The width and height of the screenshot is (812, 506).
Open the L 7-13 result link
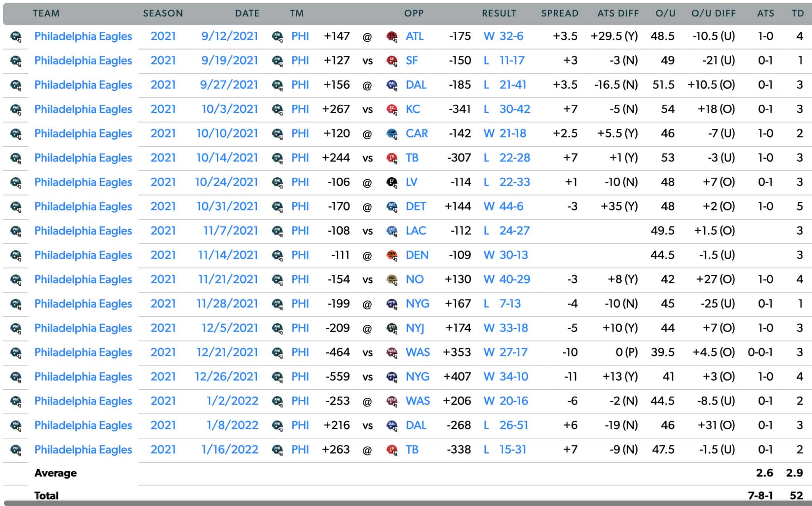[502, 304]
